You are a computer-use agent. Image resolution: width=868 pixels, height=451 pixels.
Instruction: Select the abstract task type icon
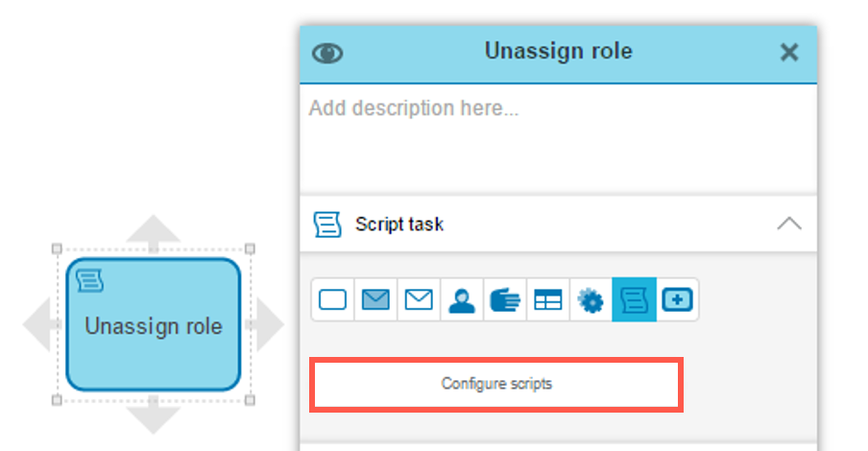(333, 300)
